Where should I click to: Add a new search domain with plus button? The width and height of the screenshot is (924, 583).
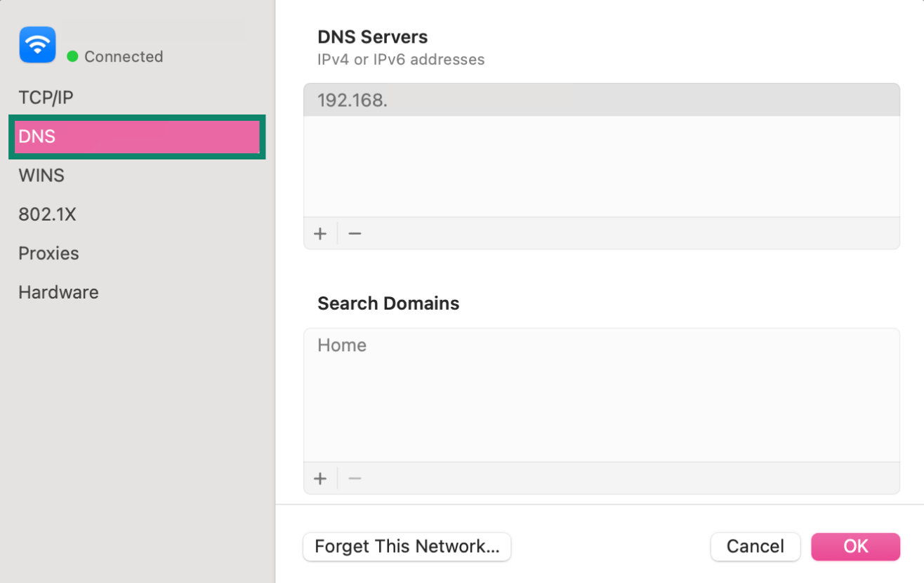pos(320,478)
